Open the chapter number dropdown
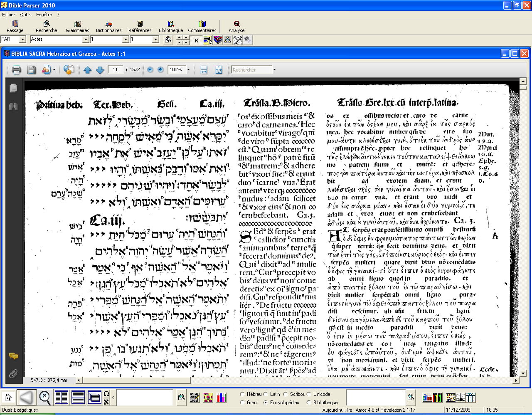Viewport: 532px width, 415px height. click(126, 40)
